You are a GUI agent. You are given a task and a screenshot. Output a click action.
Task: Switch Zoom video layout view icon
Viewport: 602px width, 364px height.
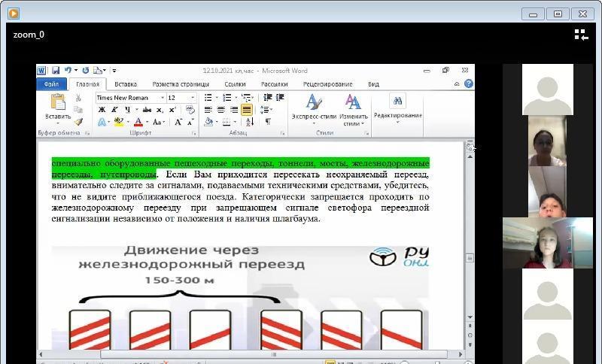click(580, 35)
